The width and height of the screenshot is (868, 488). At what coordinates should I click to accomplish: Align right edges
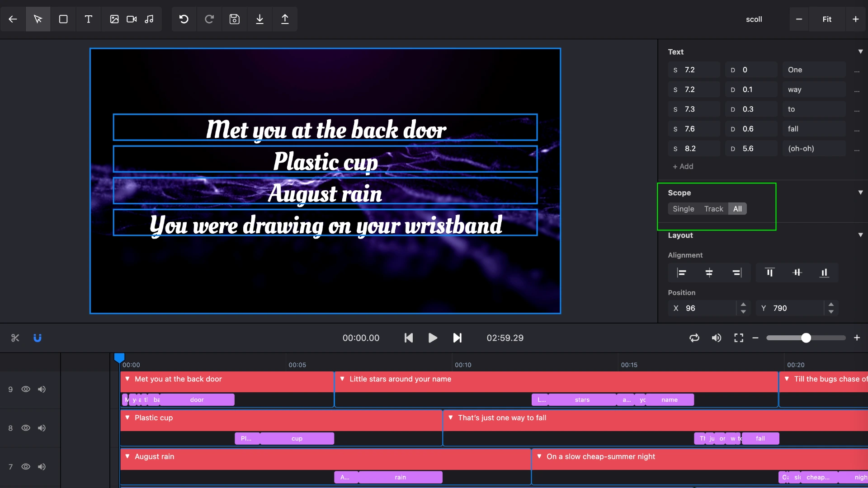(x=736, y=272)
